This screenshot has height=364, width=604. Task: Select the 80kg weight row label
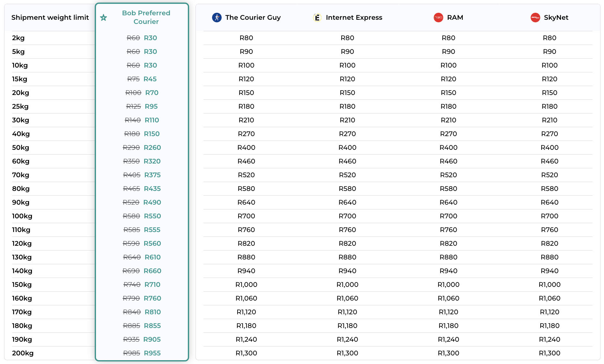point(21,189)
